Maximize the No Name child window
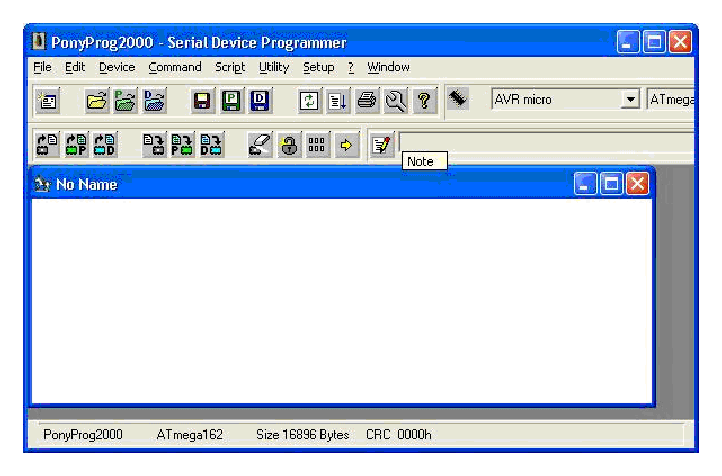Screen dimensions: 722x476 (x=611, y=184)
